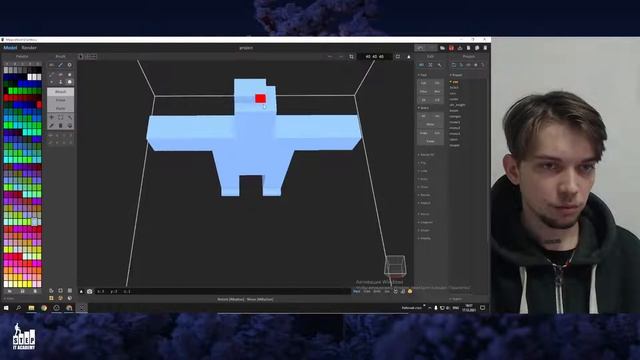
Task: Click the All button in Select section
Action: pyautogui.click(x=423, y=116)
